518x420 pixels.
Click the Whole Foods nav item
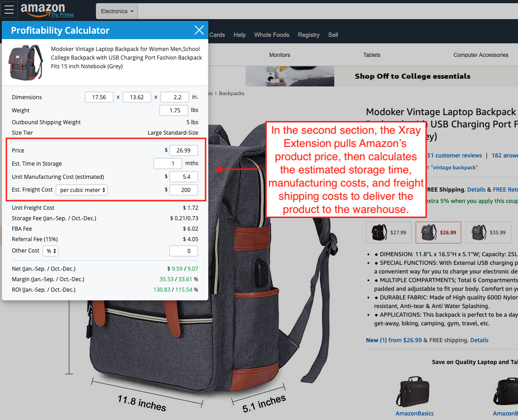pyautogui.click(x=272, y=35)
